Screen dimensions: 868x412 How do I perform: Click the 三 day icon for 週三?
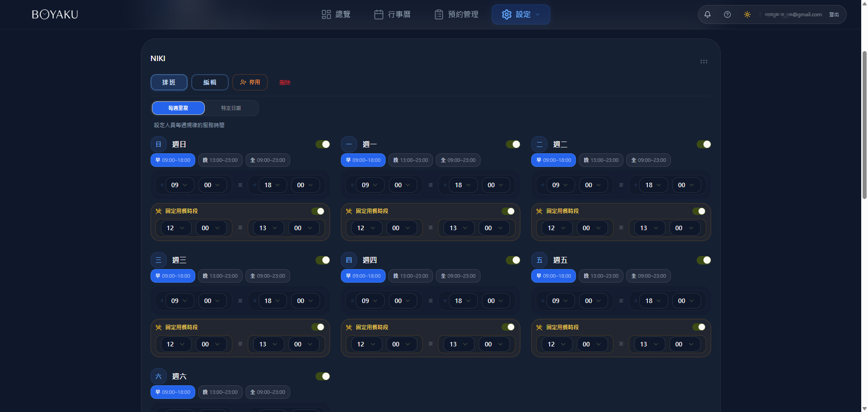click(x=159, y=260)
